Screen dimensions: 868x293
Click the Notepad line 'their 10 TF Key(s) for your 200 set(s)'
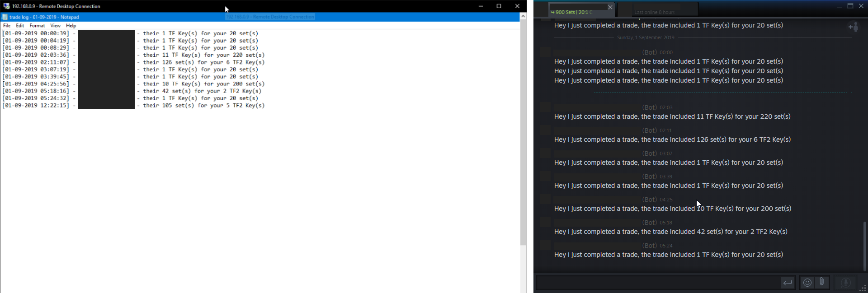[133, 84]
